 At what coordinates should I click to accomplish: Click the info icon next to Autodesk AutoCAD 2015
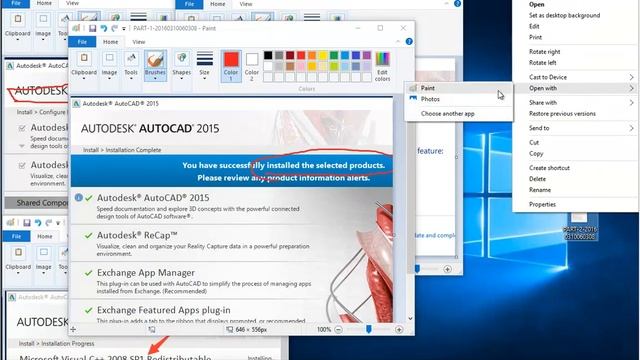[78, 198]
